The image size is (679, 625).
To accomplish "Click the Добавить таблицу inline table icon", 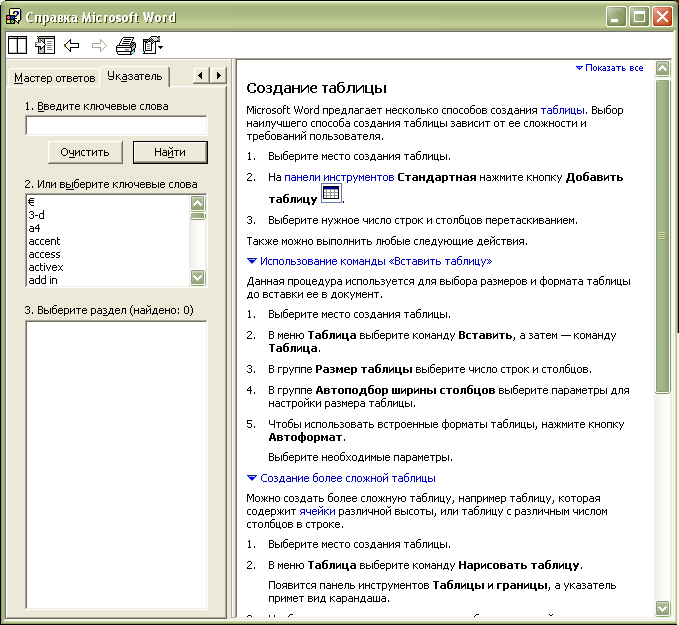I will coord(331,193).
